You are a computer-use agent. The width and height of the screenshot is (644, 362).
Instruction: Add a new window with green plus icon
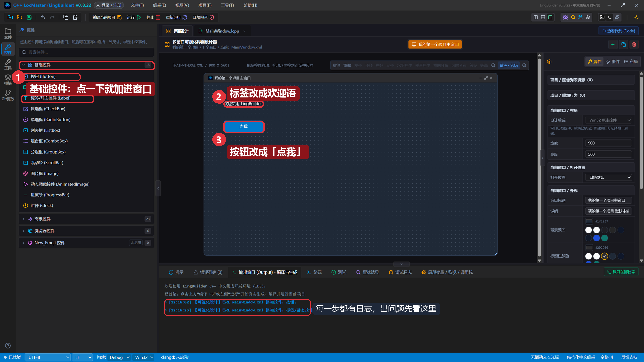pos(613,44)
